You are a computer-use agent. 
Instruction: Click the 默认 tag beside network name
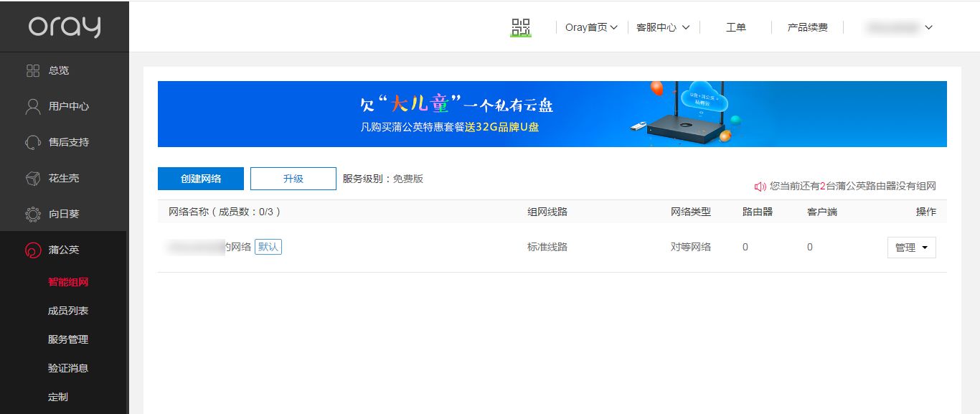268,247
